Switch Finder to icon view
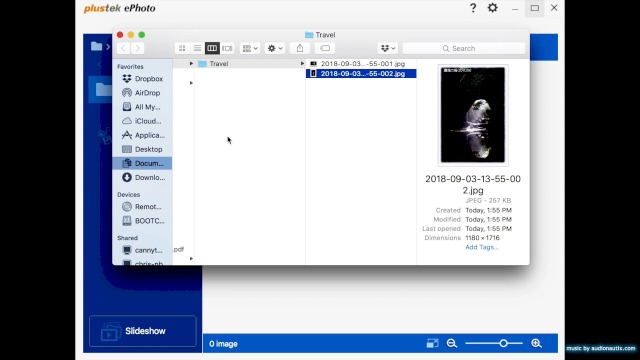The height and width of the screenshot is (360, 640). click(182, 48)
